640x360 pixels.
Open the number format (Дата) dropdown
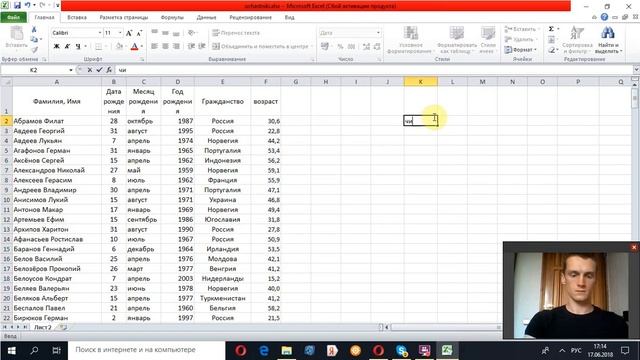point(378,33)
